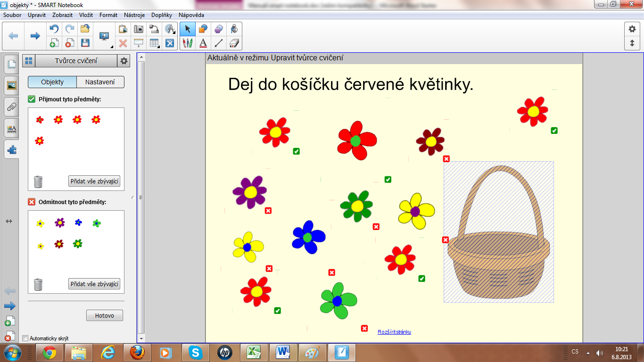The image size is (644, 362).
Task: Toggle the red X beside the green flower with yellow center
Action: (376, 227)
